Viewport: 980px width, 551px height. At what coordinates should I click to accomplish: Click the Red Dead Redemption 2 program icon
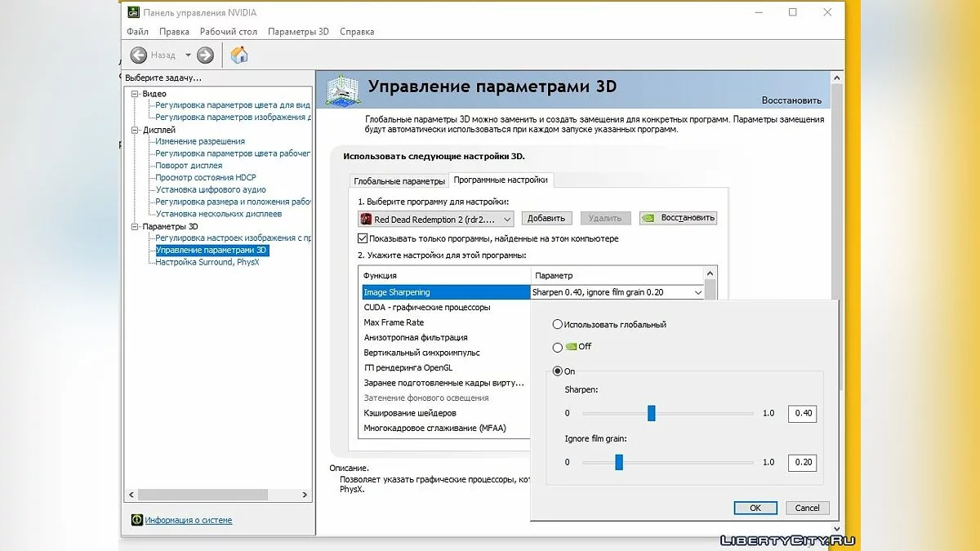click(366, 219)
